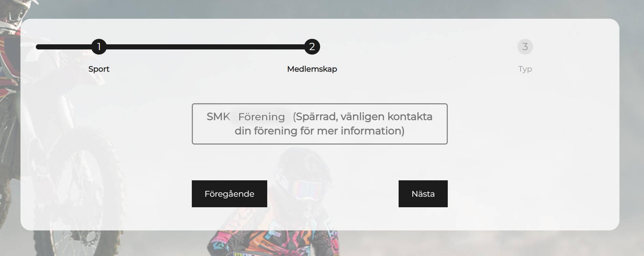Click the Spärrad notice text in option box
This screenshot has height=256, width=644.
362,117
